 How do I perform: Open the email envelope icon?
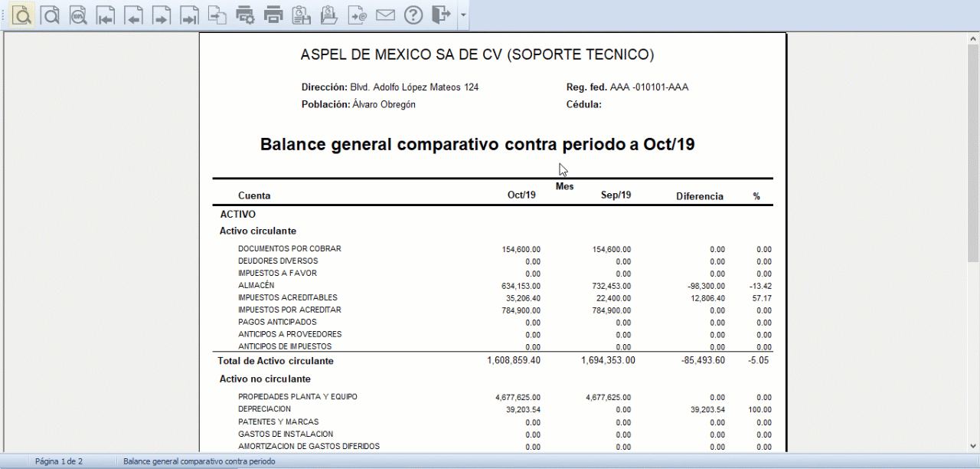[385, 15]
